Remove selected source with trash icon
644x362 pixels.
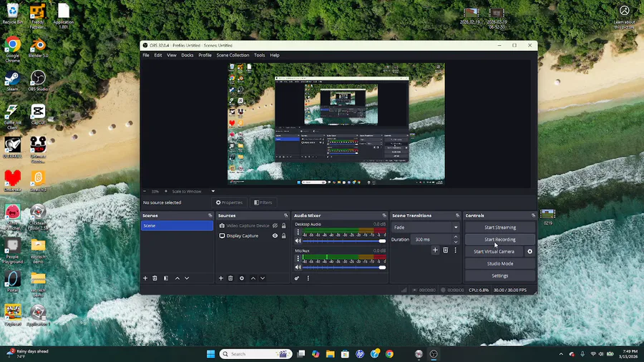[230, 278]
